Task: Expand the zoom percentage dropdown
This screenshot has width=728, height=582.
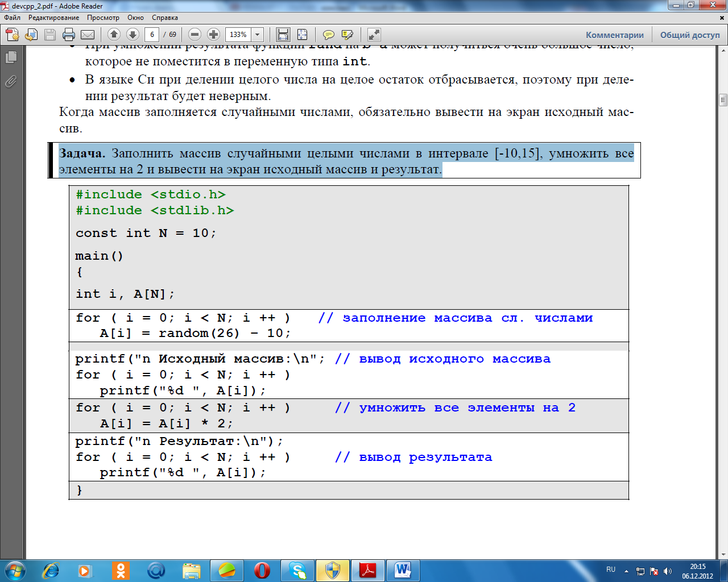Action: coord(257,35)
